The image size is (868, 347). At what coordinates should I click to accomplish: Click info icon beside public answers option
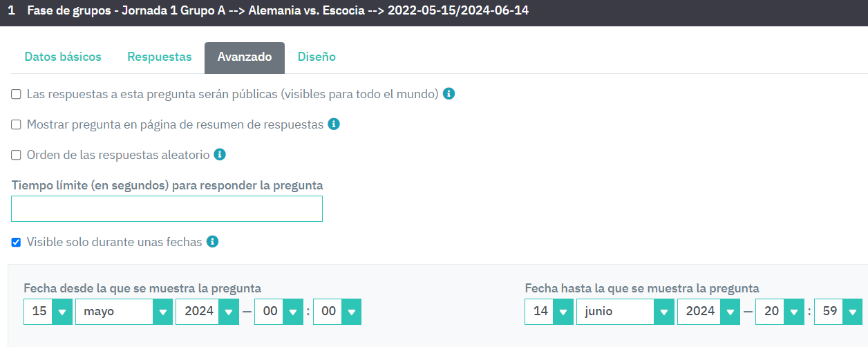click(449, 94)
